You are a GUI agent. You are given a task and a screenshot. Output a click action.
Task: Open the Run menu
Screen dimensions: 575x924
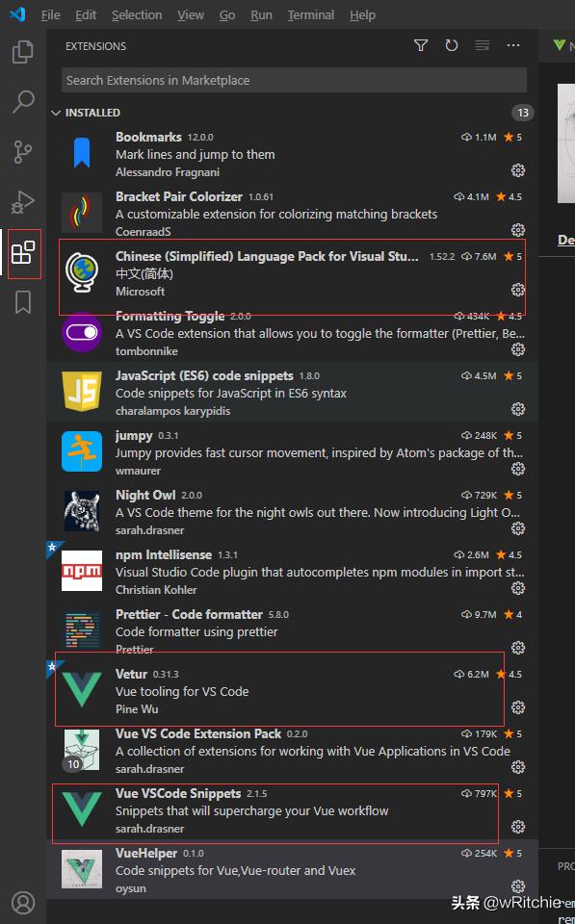261,14
